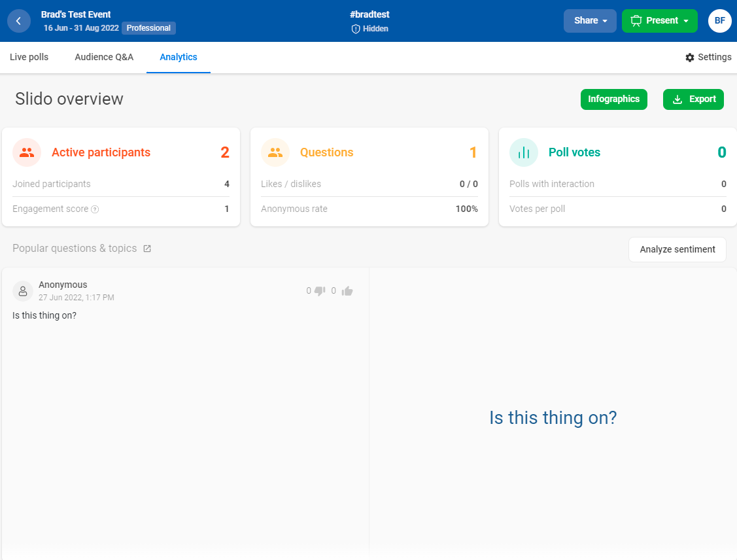Switch to the Live polls tab
737x560 pixels.
point(29,57)
